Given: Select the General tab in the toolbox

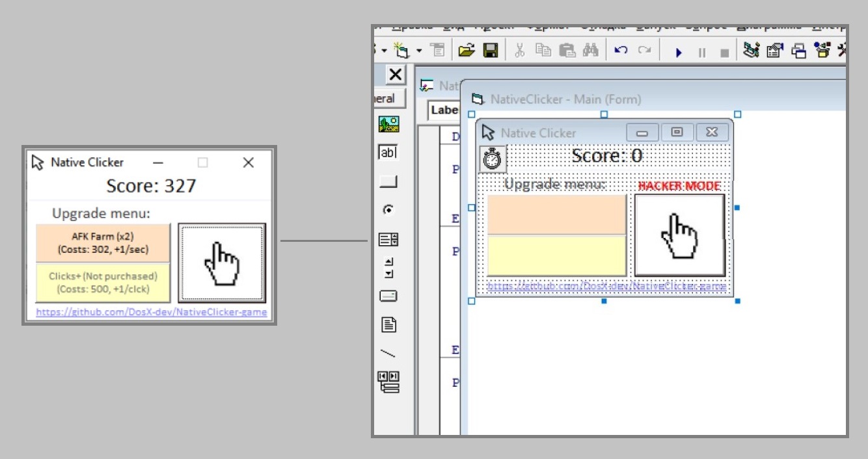Looking at the screenshot, I should pyautogui.click(x=389, y=99).
